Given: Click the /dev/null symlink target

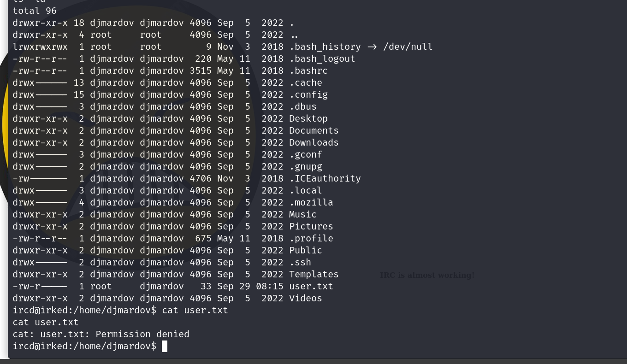Looking at the screenshot, I should pos(408,47).
